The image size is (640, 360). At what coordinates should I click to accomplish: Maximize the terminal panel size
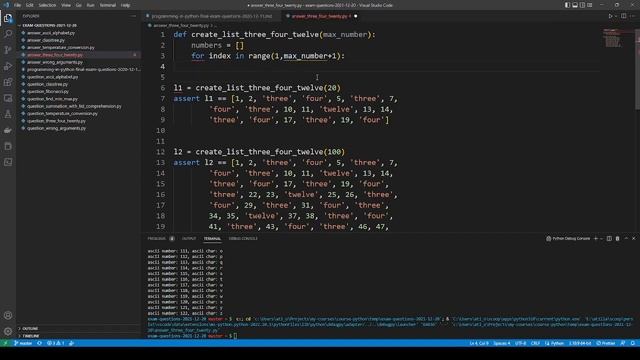(626, 238)
